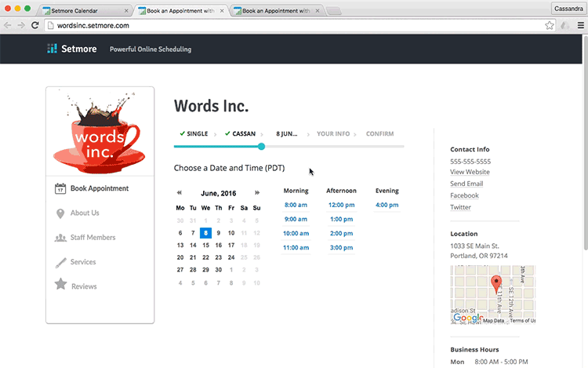Reload the page in browser
588x368 pixels.
point(34,26)
